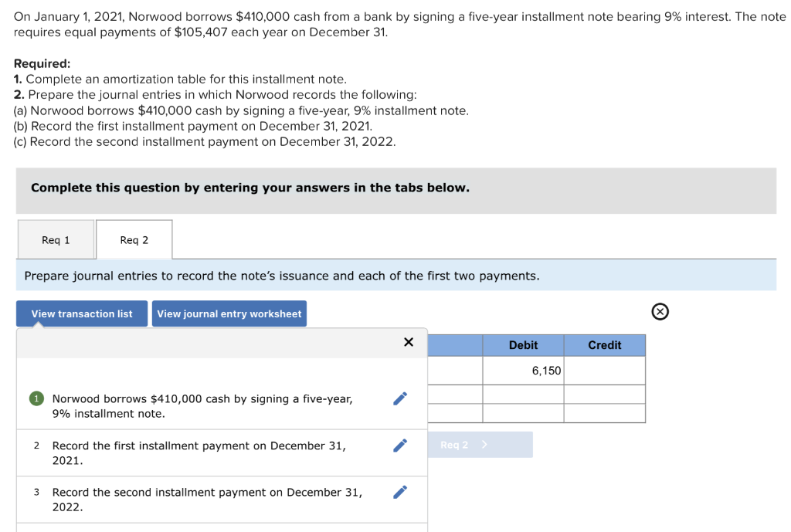The image size is (791, 532).
Task: Click the green completed badge on transaction 1
Action: (36, 398)
